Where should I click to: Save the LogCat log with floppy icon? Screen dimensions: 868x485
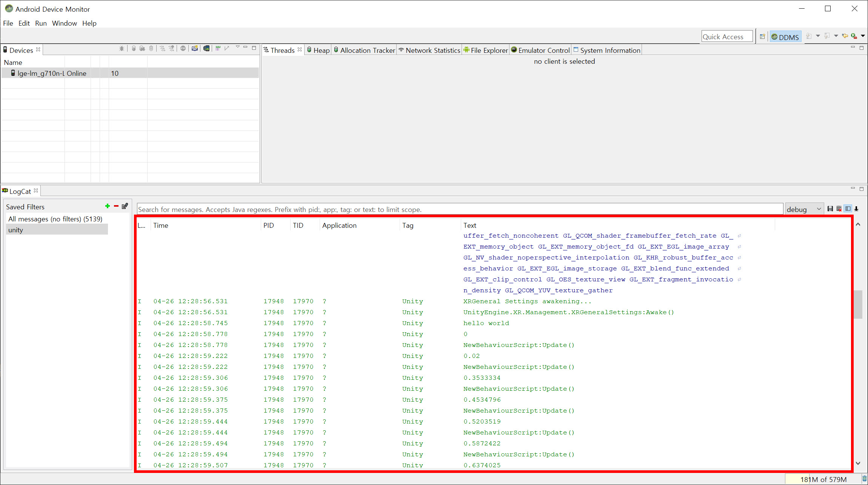(x=830, y=209)
